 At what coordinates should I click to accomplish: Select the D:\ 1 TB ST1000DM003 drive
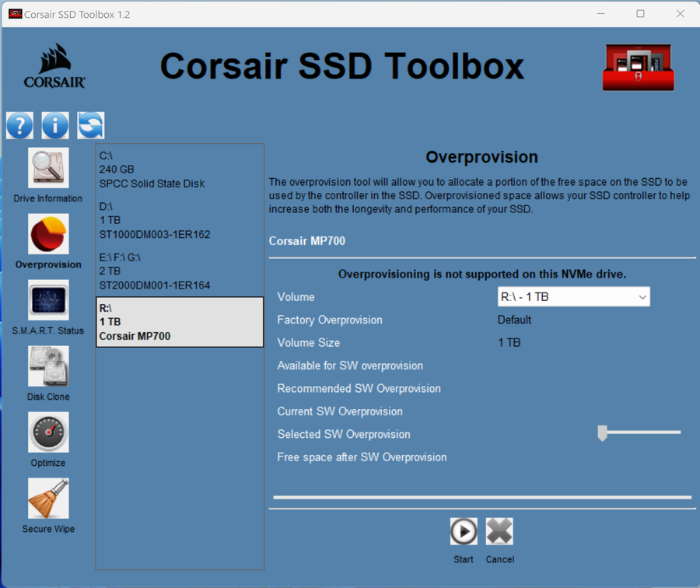pos(180,221)
